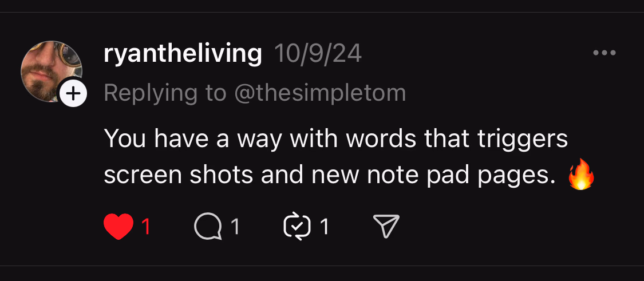Click the reply count beside comment bubble

pyautogui.click(x=235, y=227)
